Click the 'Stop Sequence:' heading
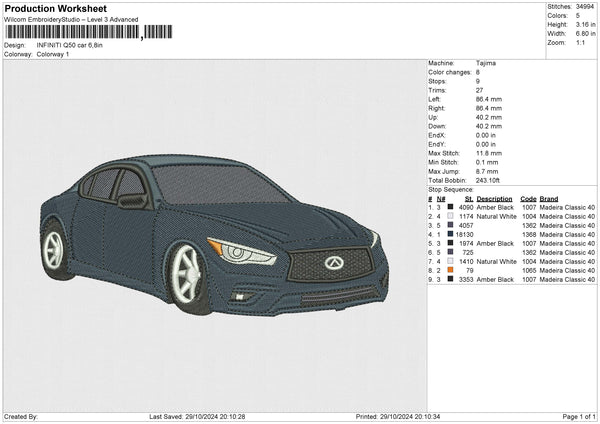Screen dimensions: 600x424 451,190
